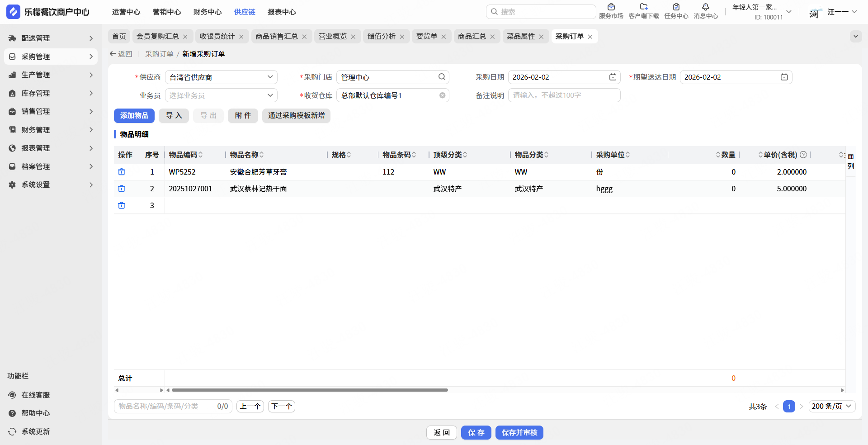Delete row 1 using trash icon

point(122,172)
